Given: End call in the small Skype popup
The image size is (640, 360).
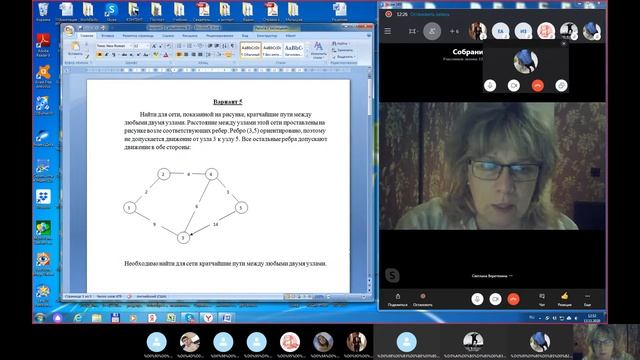Looking at the screenshot, I should 538,85.
